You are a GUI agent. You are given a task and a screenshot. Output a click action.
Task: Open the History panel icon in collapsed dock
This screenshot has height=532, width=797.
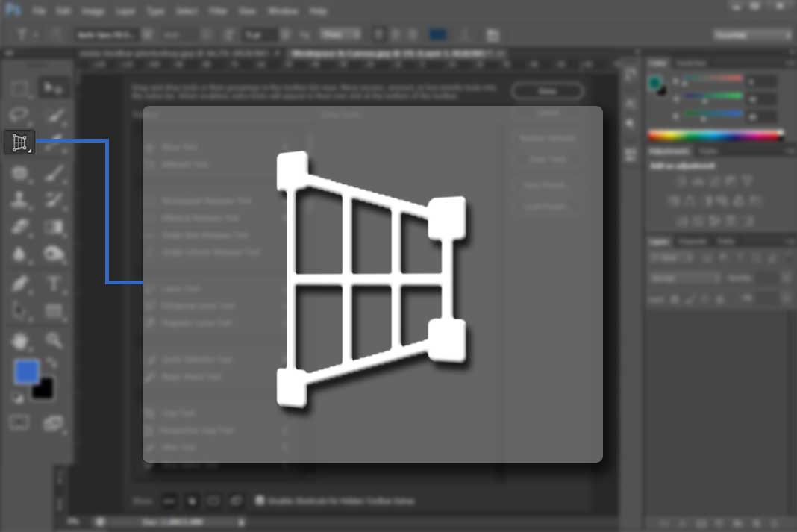[631, 74]
